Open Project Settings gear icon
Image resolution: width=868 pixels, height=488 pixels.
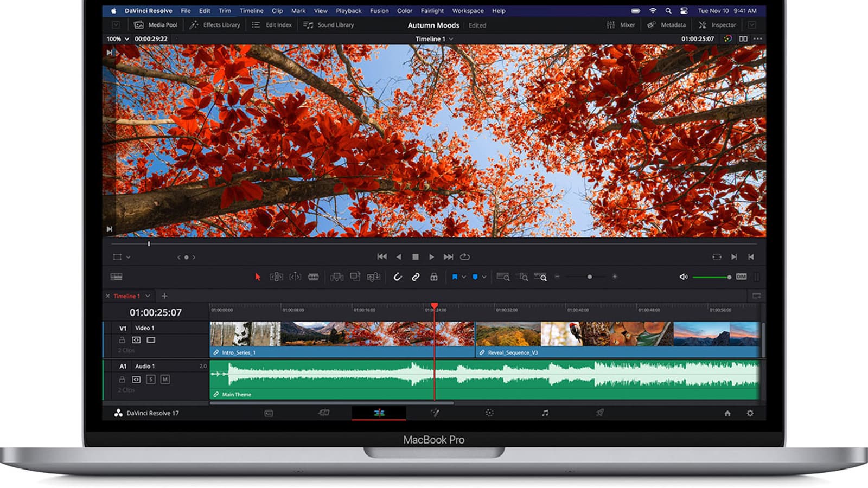click(750, 413)
